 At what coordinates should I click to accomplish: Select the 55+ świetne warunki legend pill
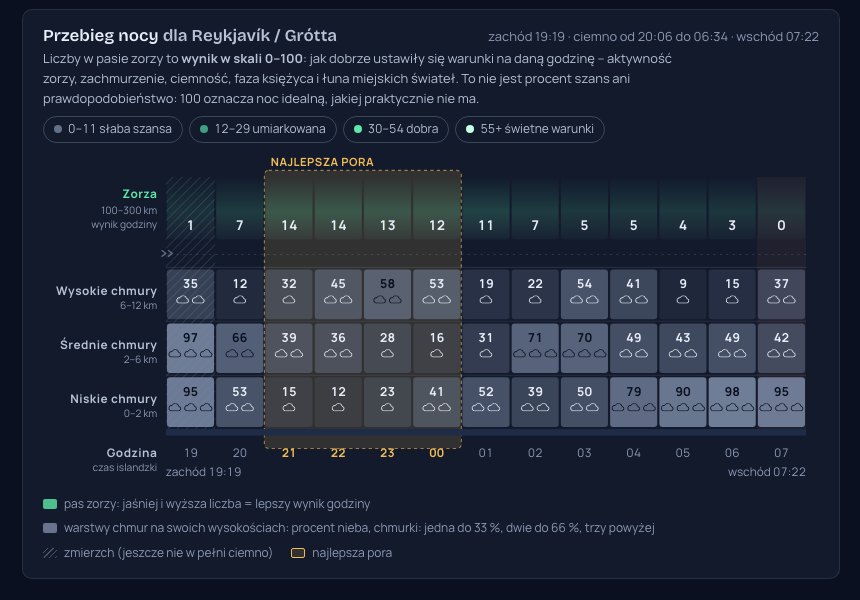click(530, 129)
